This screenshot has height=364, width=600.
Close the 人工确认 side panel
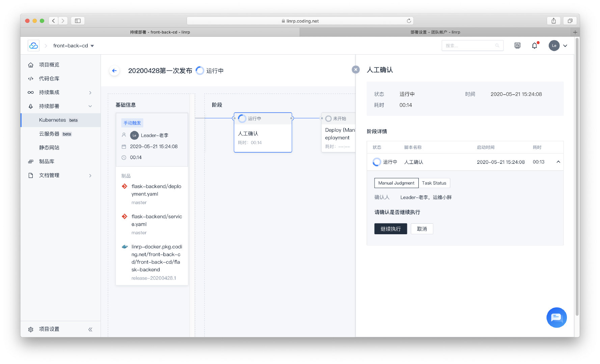[356, 69]
